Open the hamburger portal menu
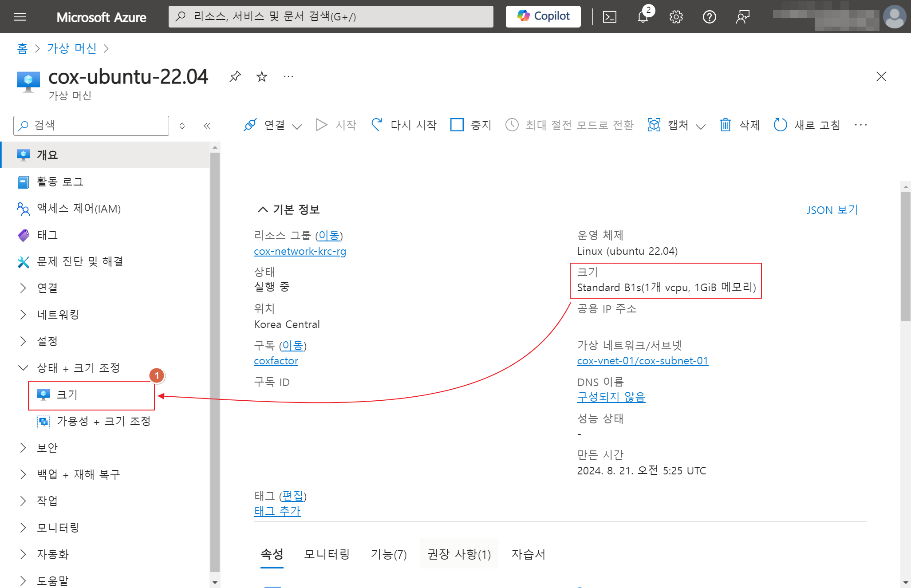The image size is (911, 588). click(20, 17)
